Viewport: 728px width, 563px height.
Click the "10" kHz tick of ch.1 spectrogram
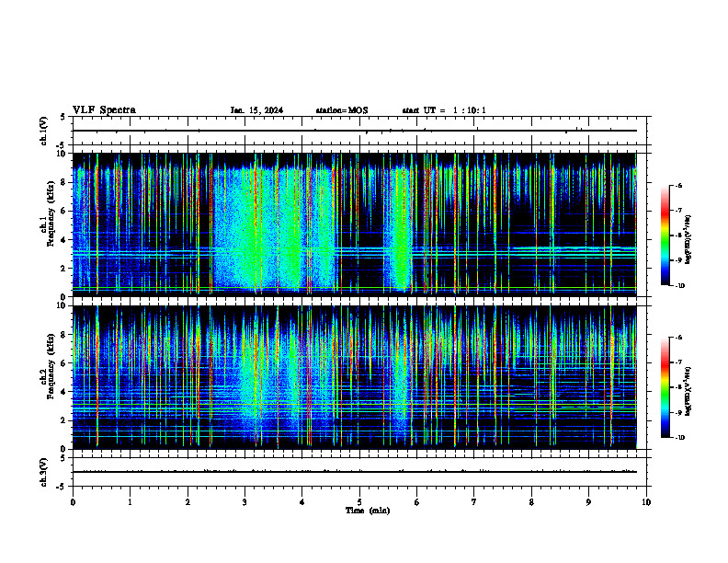tap(63, 154)
